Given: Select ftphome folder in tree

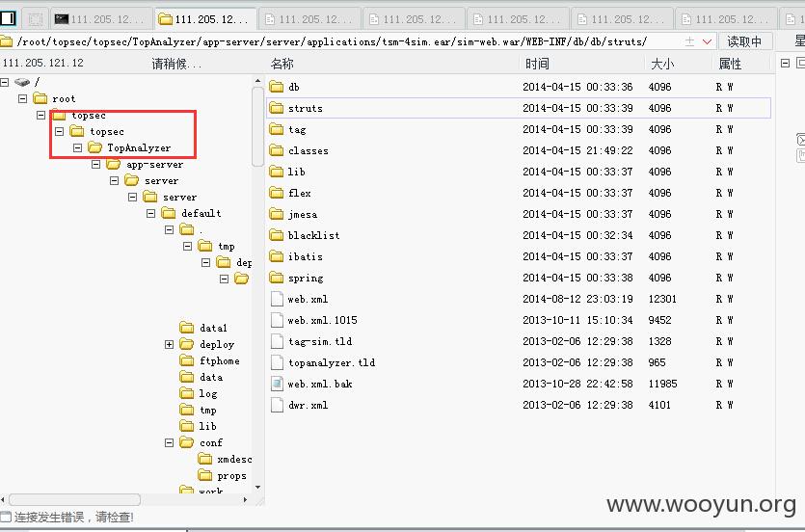Looking at the screenshot, I should click(209, 360).
